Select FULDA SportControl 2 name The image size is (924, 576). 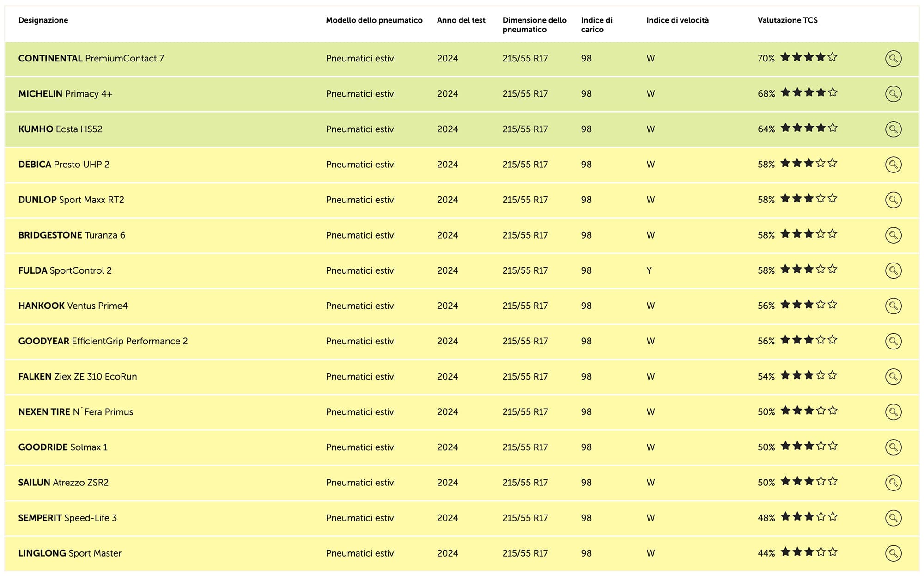tap(65, 270)
